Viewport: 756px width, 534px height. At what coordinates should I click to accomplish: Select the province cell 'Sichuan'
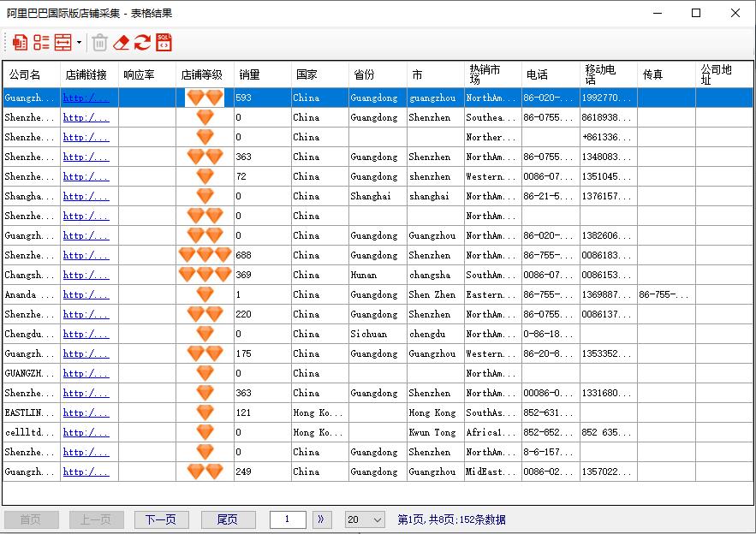point(378,334)
